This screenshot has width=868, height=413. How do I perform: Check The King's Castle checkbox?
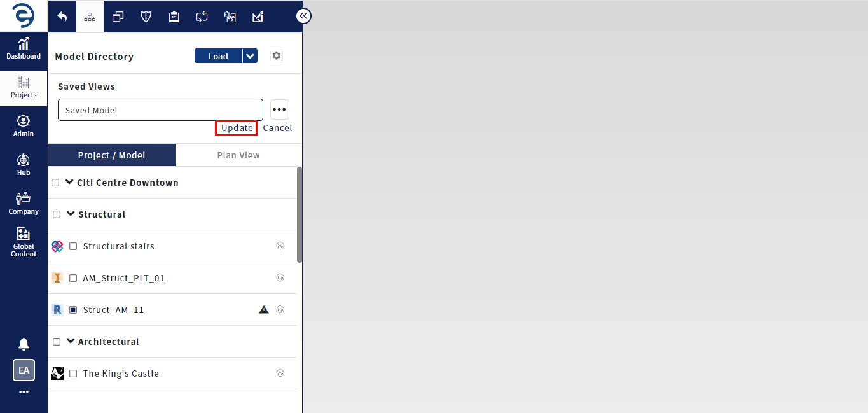point(73,374)
